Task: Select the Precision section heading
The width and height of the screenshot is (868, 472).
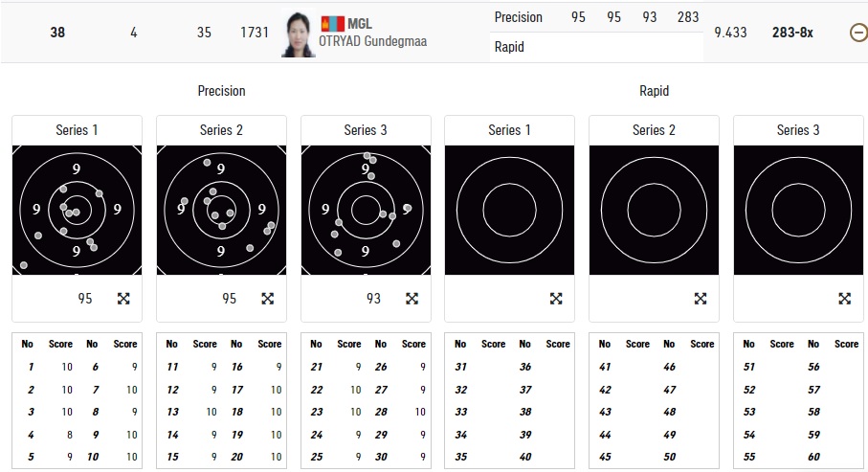Action: [x=221, y=91]
